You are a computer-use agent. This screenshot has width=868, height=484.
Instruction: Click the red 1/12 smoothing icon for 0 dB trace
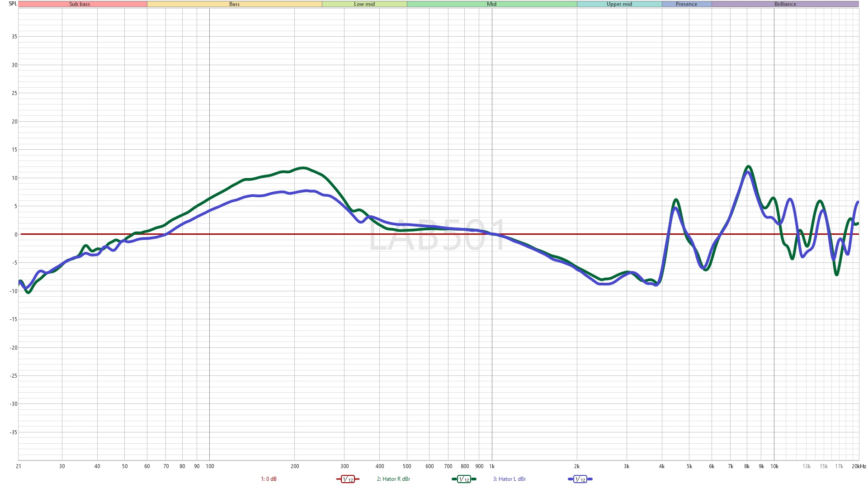coord(348,479)
